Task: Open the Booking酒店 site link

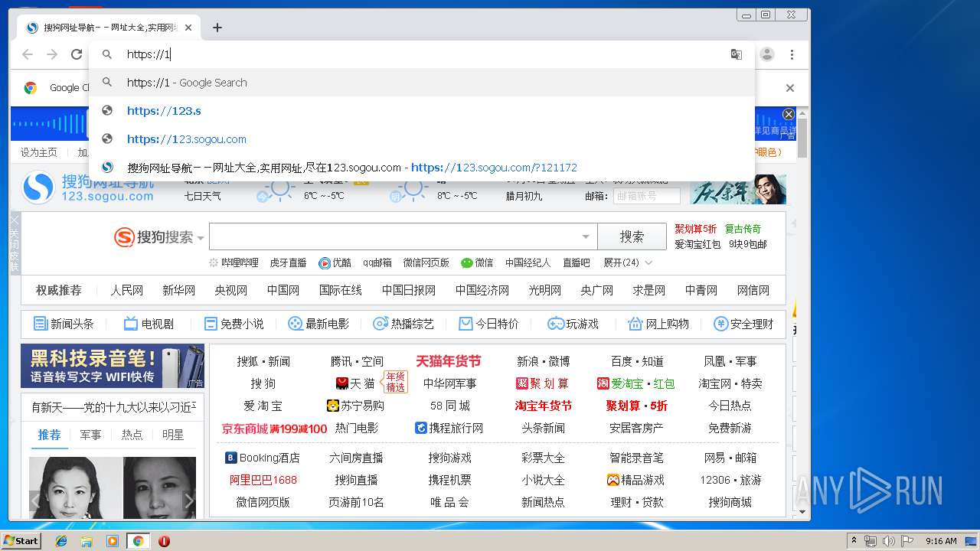Action: pos(262,458)
